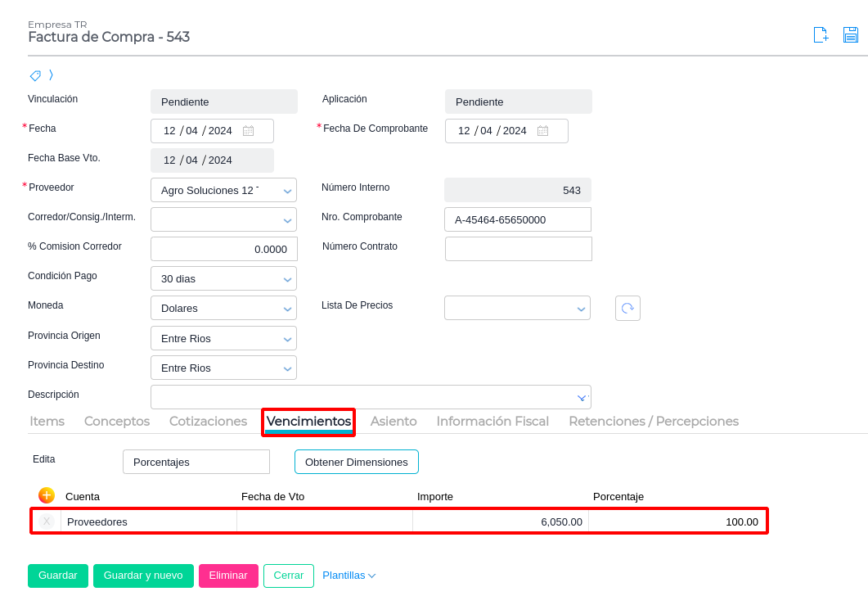This screenshot has height=605, width=868.
Task: Expand the Proveedor dropdown
Action: tap(287, 191)
